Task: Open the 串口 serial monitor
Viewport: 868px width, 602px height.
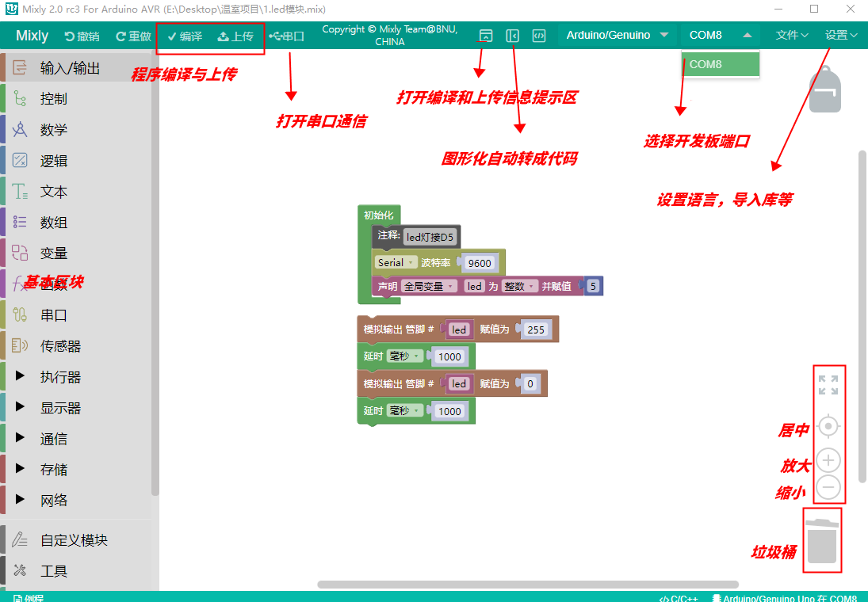Action: click(287, 36)
